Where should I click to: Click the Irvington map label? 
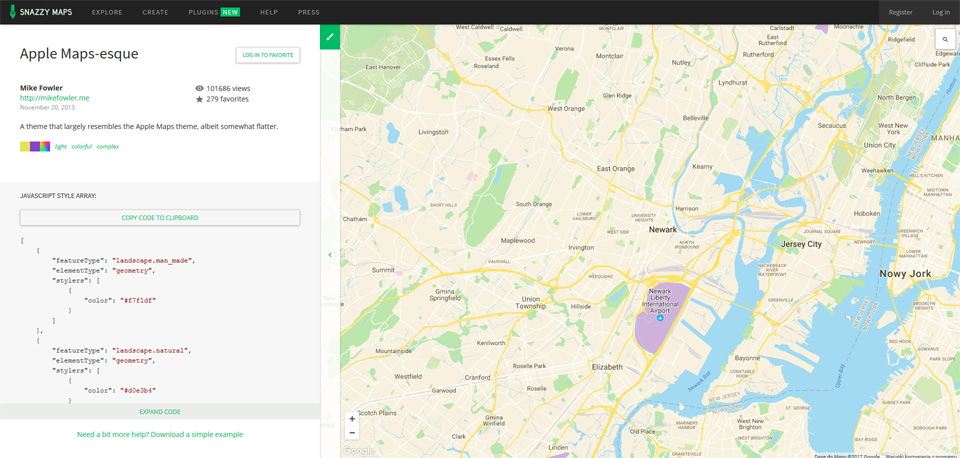(x=581, y=247)
